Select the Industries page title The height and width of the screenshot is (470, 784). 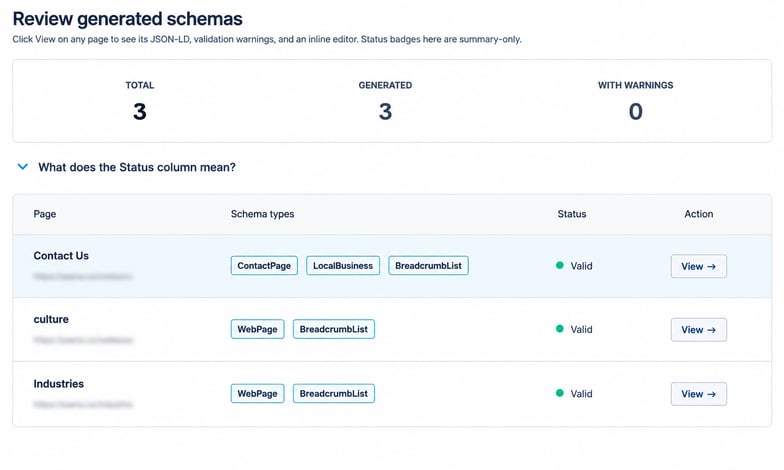[x=58, y=384]
